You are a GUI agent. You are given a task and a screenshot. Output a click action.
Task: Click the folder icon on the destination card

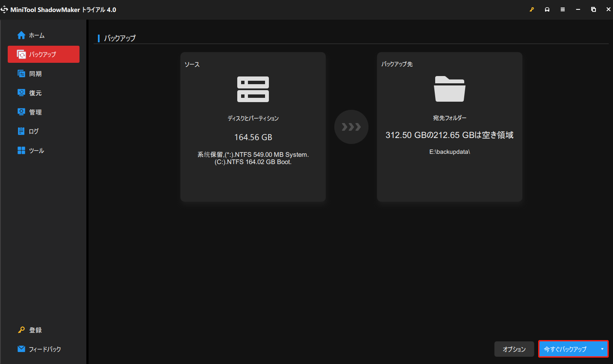pos(449,88)
